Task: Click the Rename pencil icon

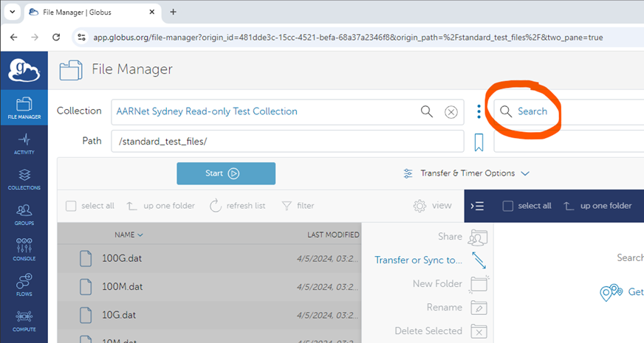Action: point(479,308)
